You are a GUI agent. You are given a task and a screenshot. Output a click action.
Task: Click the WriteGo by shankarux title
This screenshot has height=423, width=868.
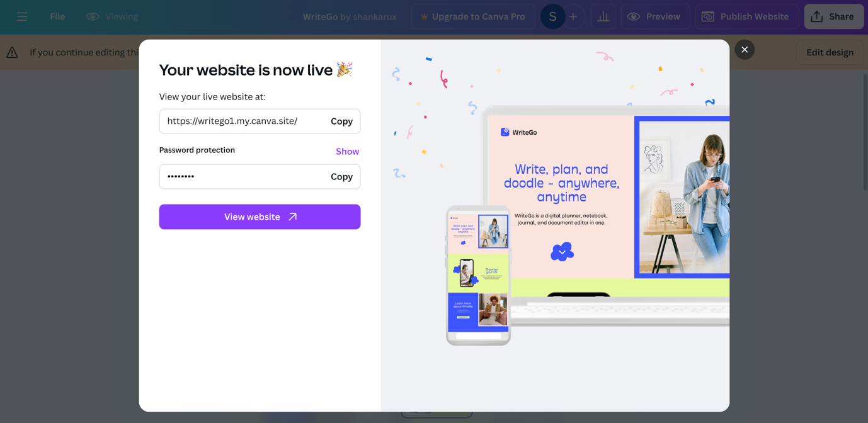[350, 17]
